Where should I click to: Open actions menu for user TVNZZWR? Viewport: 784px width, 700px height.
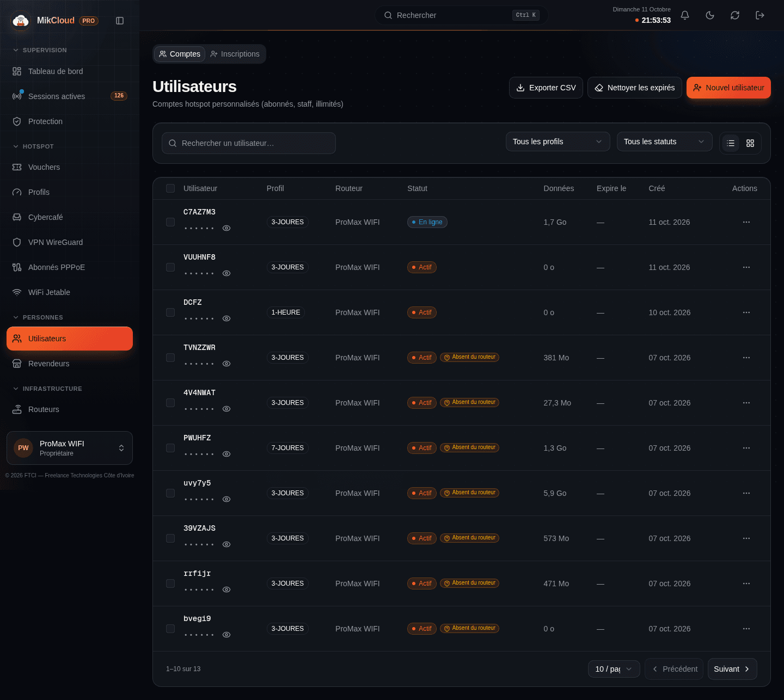746,358
